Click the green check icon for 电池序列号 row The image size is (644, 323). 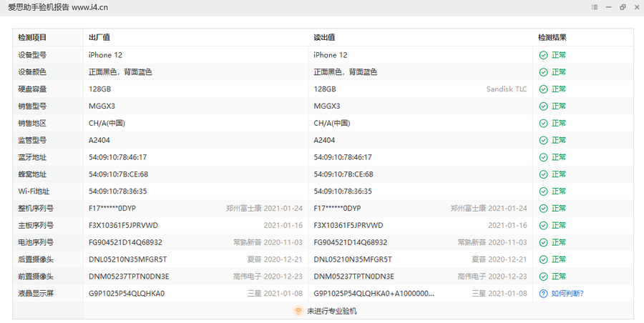pos(543,242)
